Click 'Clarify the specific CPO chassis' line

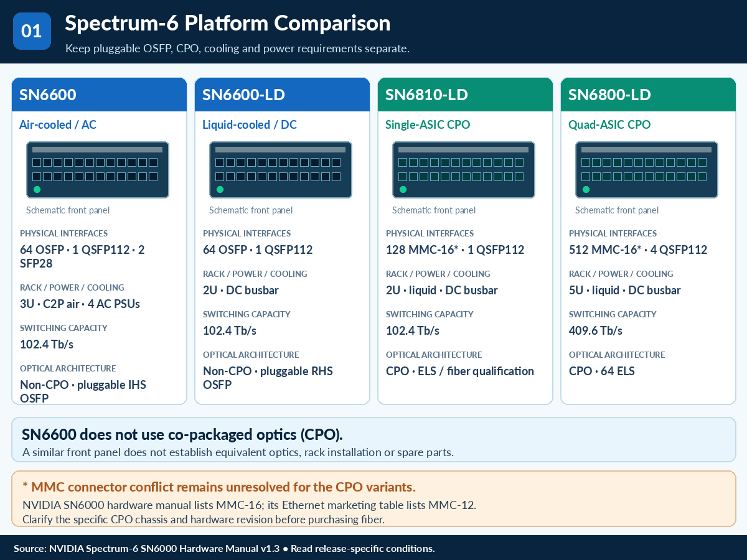pyautogui.click(x=204, y=519)
